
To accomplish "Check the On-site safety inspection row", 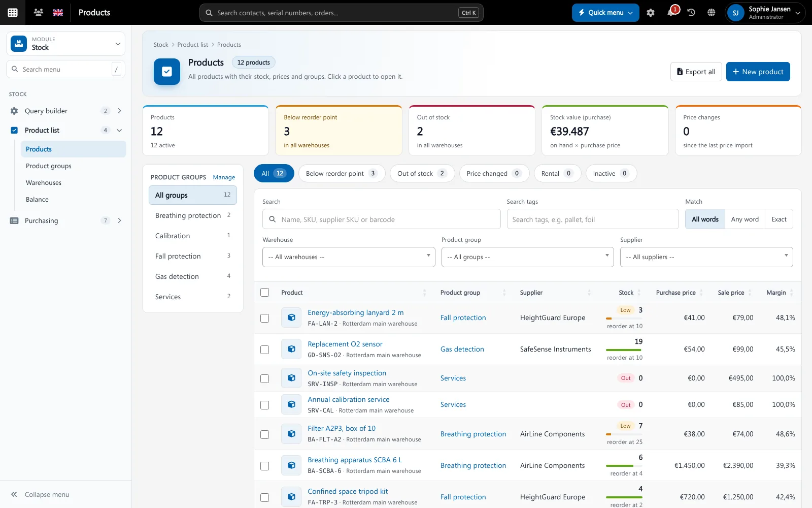I will [x=264, y=378].
